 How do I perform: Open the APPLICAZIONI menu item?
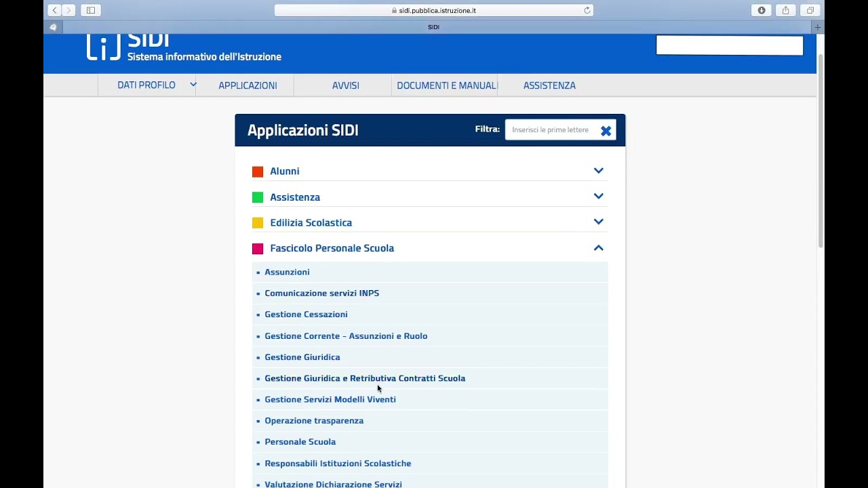(x=248, y=85)
